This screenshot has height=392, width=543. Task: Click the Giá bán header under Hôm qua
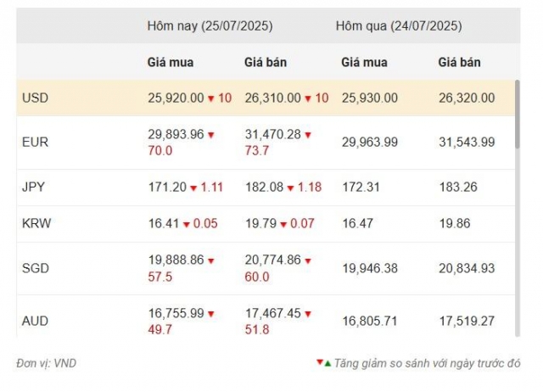tap(459, 62)
